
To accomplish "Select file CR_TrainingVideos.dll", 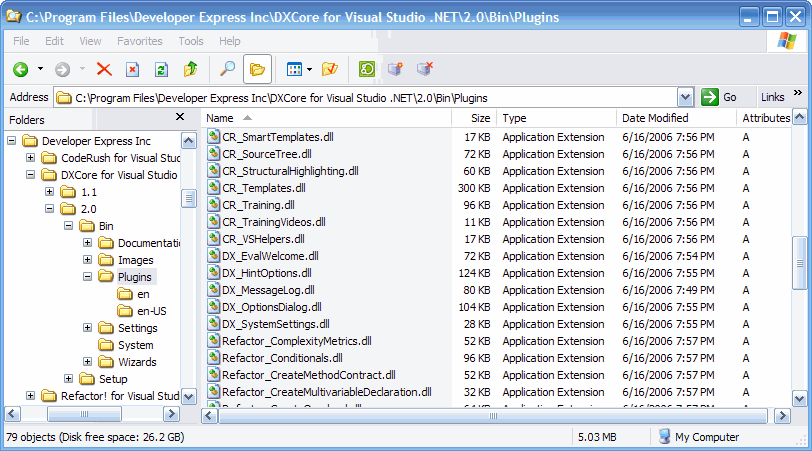I will click(273, 222).
